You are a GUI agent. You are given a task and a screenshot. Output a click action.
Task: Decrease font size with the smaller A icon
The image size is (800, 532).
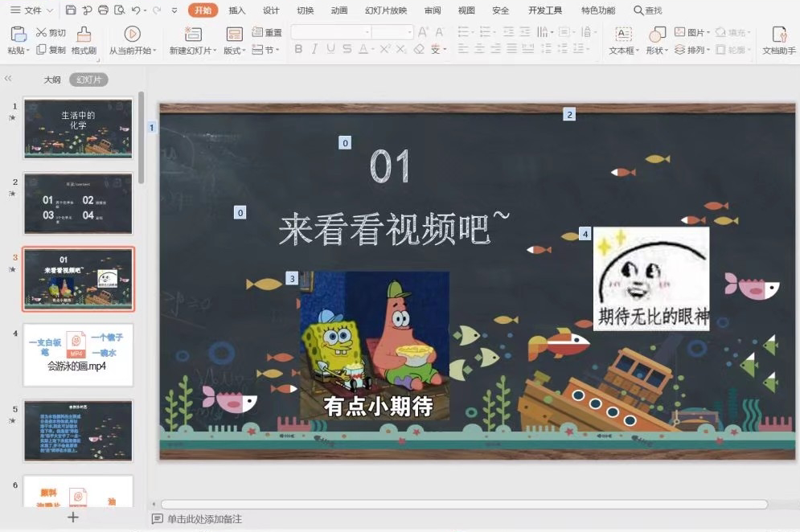pos(439,32)
